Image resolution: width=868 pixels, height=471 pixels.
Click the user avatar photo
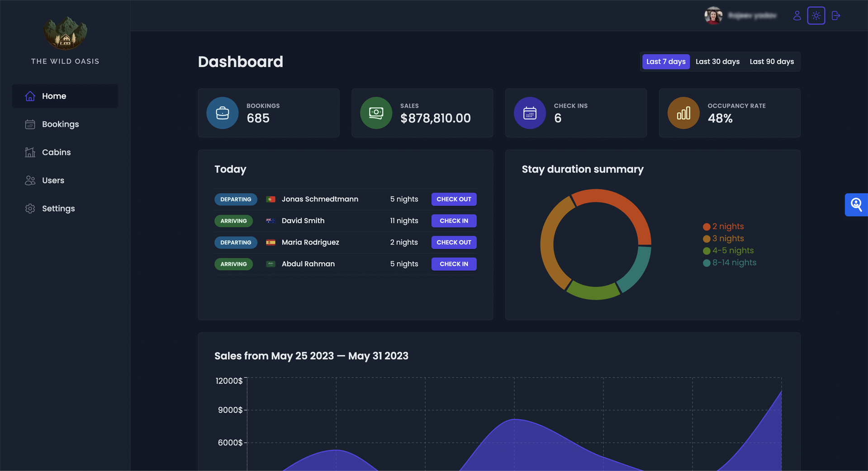[x=713, y=16]
